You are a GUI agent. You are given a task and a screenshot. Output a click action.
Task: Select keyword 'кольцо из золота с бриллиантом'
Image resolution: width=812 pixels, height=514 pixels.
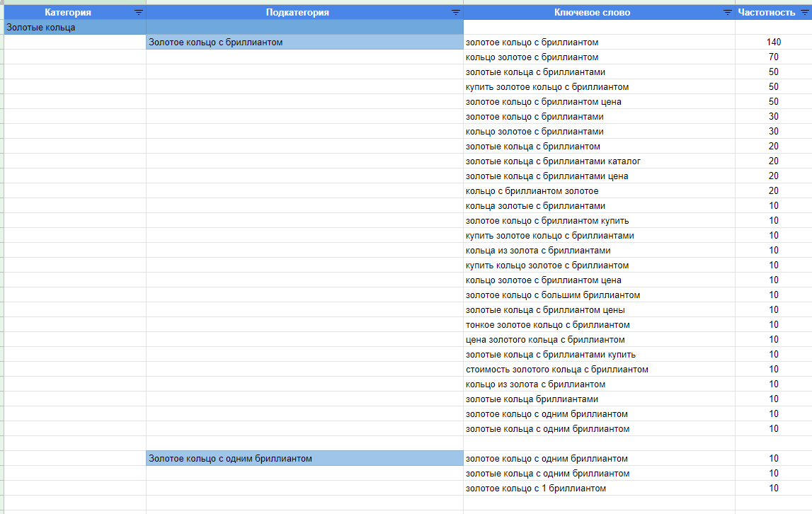point(535,384)
